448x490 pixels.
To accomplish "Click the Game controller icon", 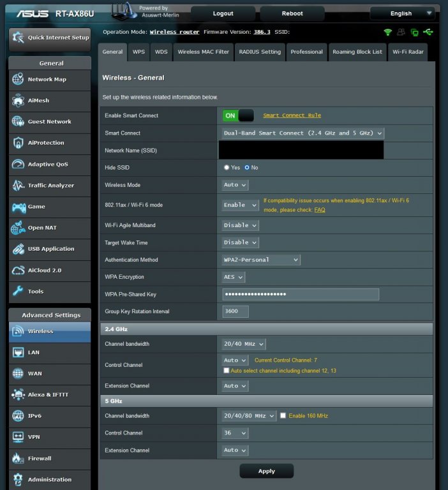I will click(19, 207).
